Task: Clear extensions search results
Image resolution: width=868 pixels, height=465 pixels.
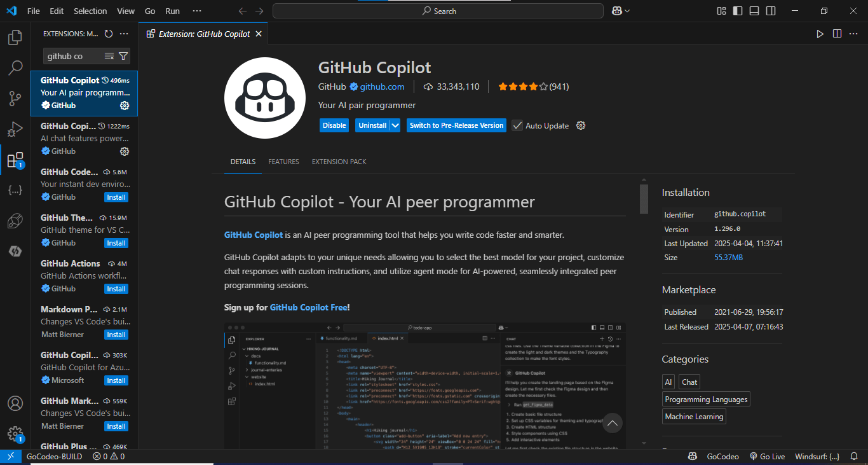Action: tap(109, 56)
